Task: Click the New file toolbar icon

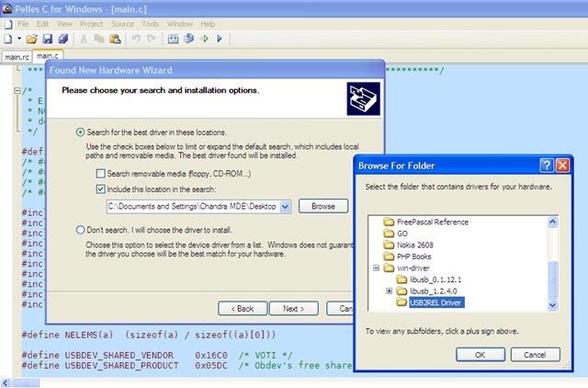Action: tap(8, 39)
